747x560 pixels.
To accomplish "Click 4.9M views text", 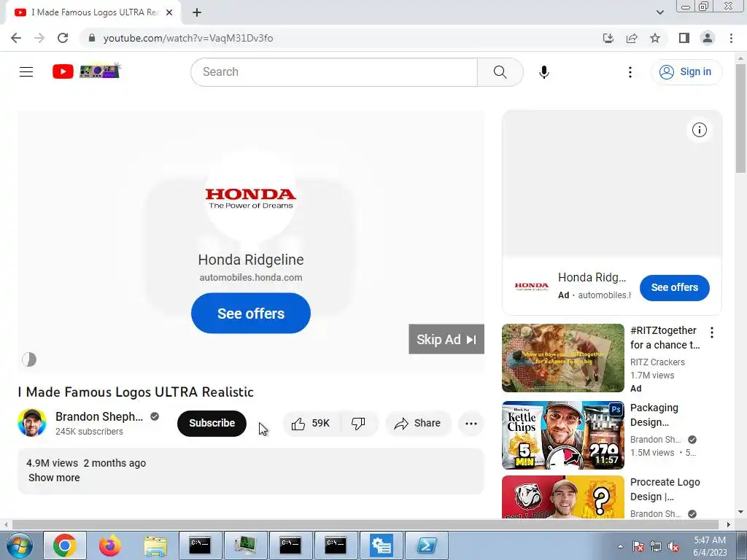I will (52, 463).
